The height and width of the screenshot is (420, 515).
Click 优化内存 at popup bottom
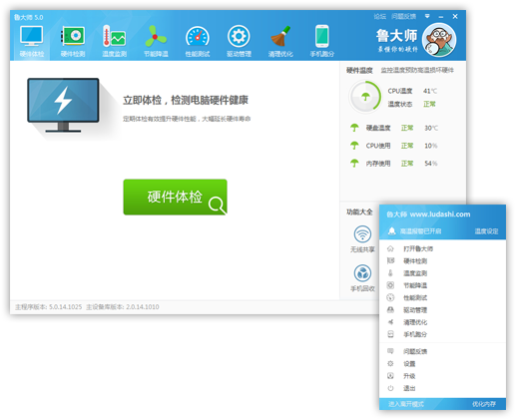coord(484,404)
